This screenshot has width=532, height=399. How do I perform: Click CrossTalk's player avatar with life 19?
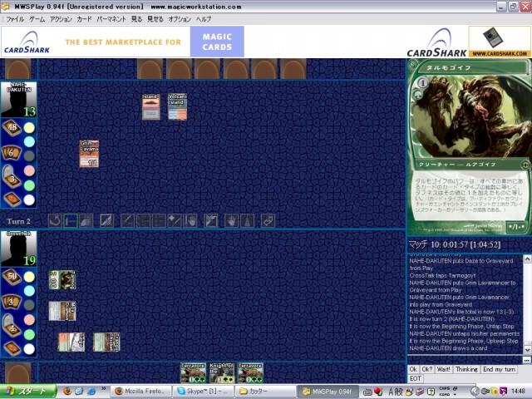[18, 249]
